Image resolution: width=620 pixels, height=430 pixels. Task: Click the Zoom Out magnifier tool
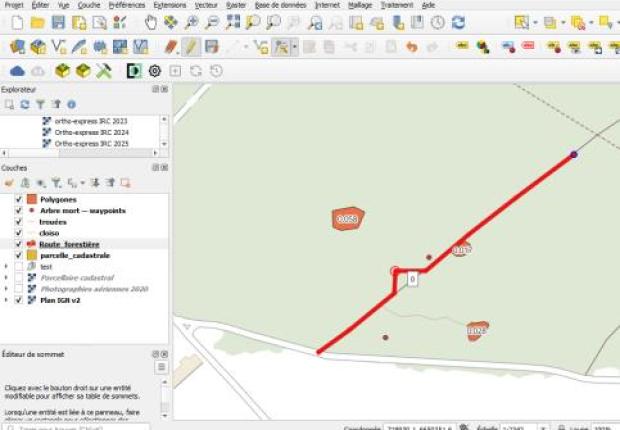pyautogui.click(x=212, y=23)
